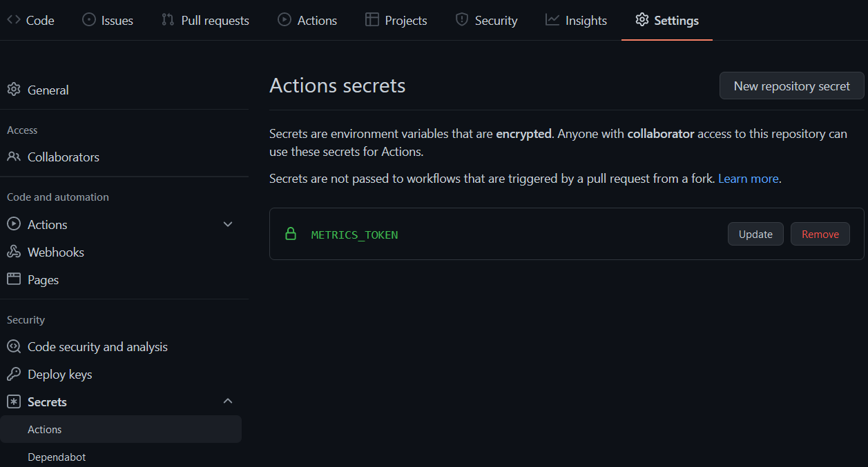The image size is (868, 467).
Task: Select the Issues icon in the top bar
Action: tap(88, 20)
